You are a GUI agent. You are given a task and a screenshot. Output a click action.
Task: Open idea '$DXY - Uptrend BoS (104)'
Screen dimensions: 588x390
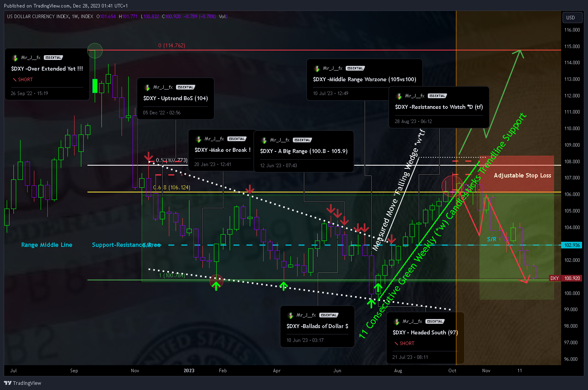pyautogui.click(x=176, y=98)
